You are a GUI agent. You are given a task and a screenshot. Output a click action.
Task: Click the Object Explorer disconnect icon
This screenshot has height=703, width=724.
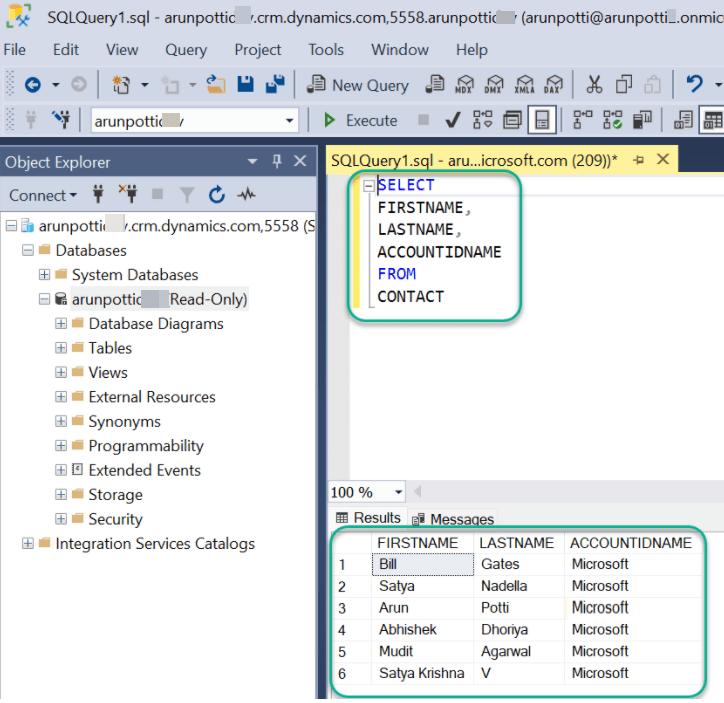tap(127, 194)
